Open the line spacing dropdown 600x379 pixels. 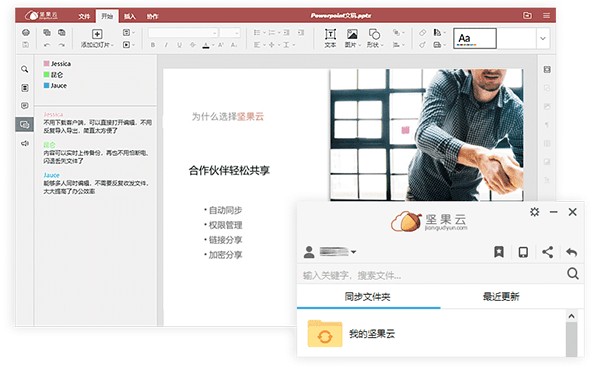point(289,45)
